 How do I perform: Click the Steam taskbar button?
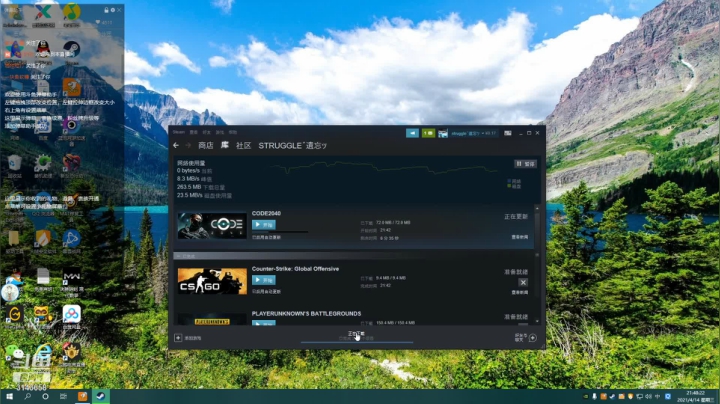pyautogui.click(x=101, y=396)
